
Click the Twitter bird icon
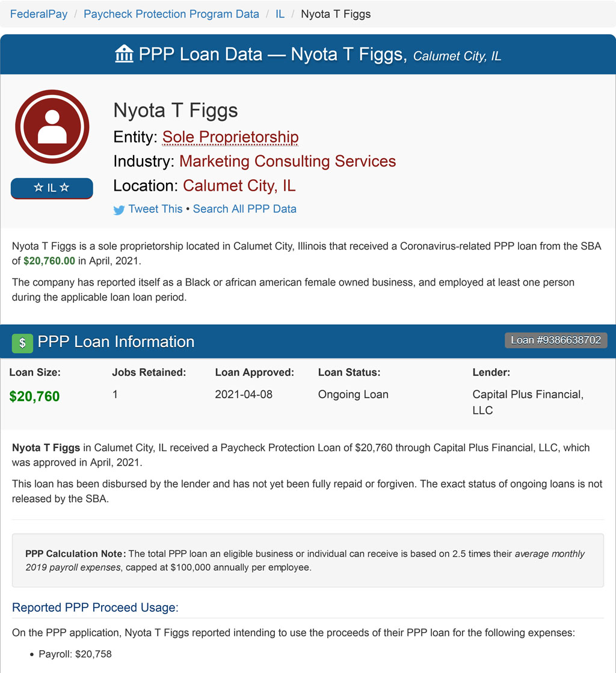pos(119,210)
